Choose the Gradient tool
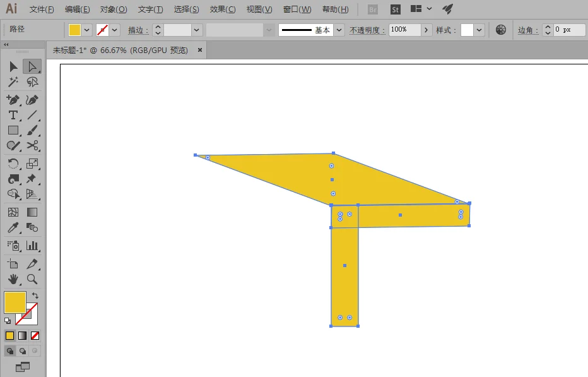588x377 pixels. (32, 212)
